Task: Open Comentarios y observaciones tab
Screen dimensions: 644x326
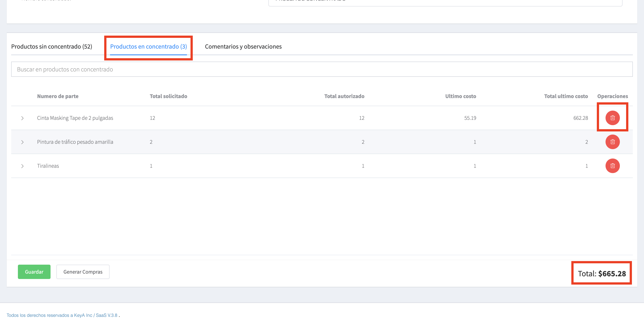Action: pyautogui.click(x=243, y=47)
